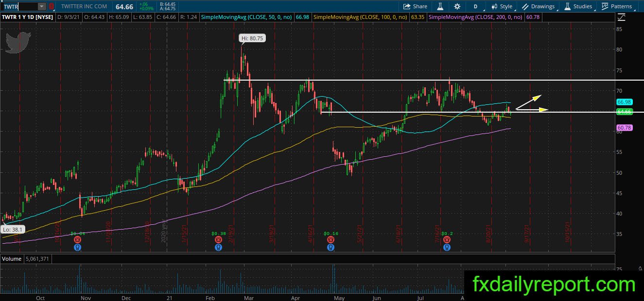The width and height of the screenshot is (644, 301).
Task: Open the Style menu
Action: point(502,6)
